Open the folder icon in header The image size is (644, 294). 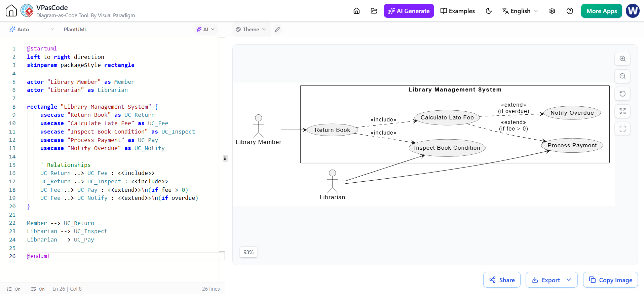pos(374,11)
